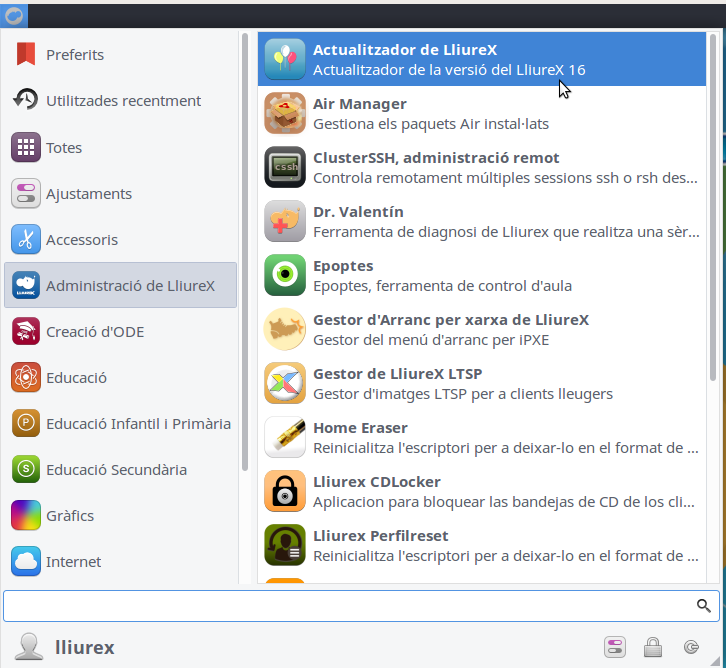Launch ClusterSSH via its terminal icon
Viewport: 726px width, 668px height.
point(285,167)
